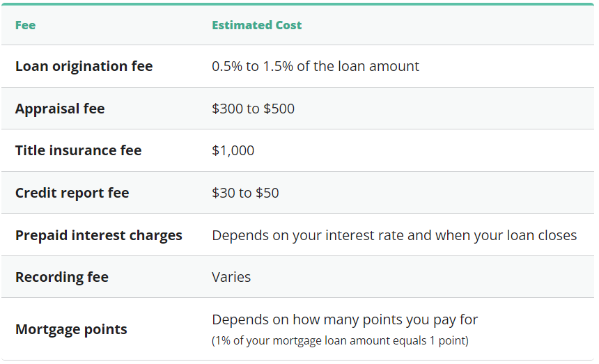599x364 pixels.
Task: Select the Title insurance fee label
Action: [78, 150]
